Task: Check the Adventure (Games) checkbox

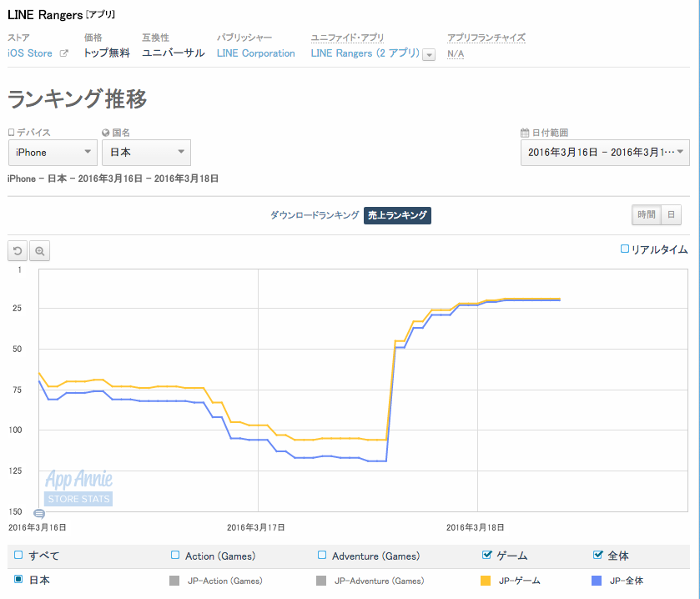Action: tap(322, 555)
